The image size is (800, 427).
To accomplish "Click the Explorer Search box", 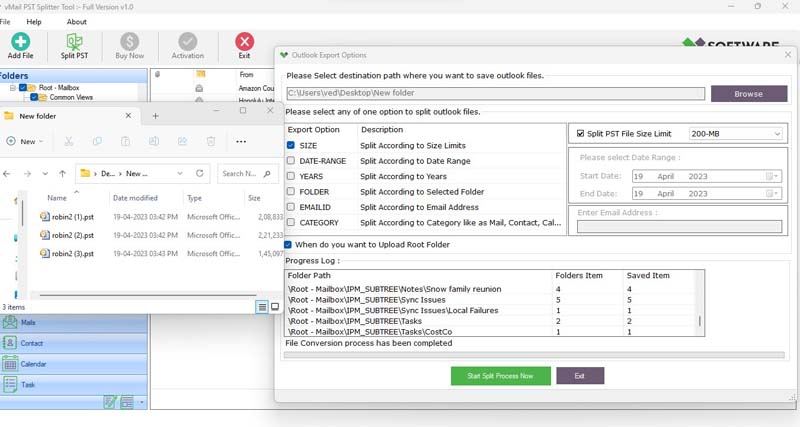I will point(247,173).
